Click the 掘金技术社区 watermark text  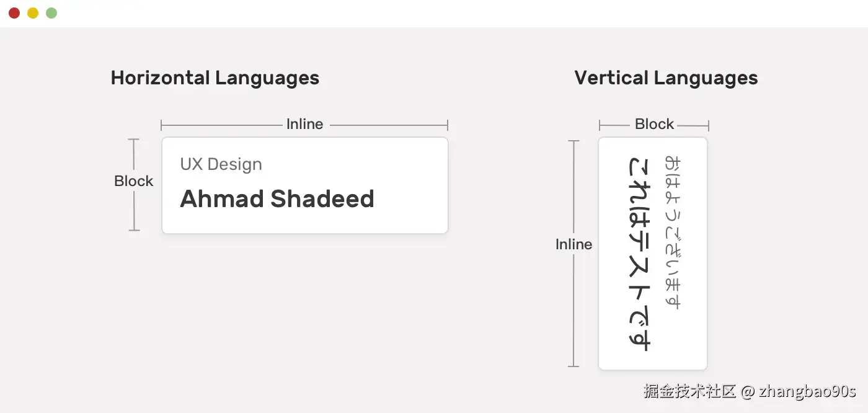(x=689, y=391)
